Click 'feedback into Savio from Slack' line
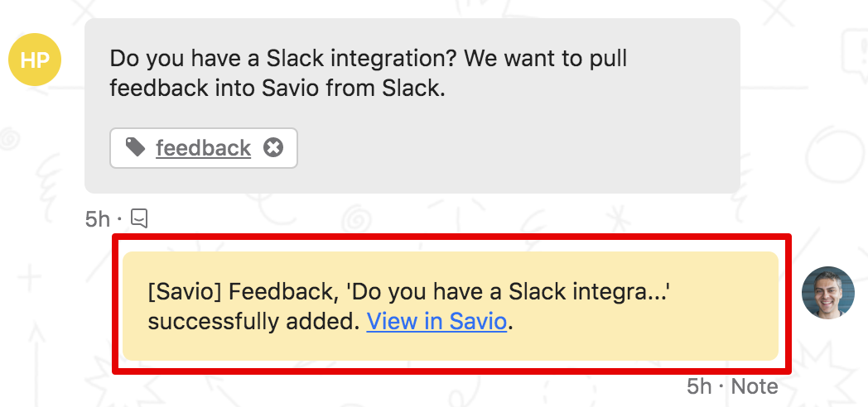 [x=277, y=89]
